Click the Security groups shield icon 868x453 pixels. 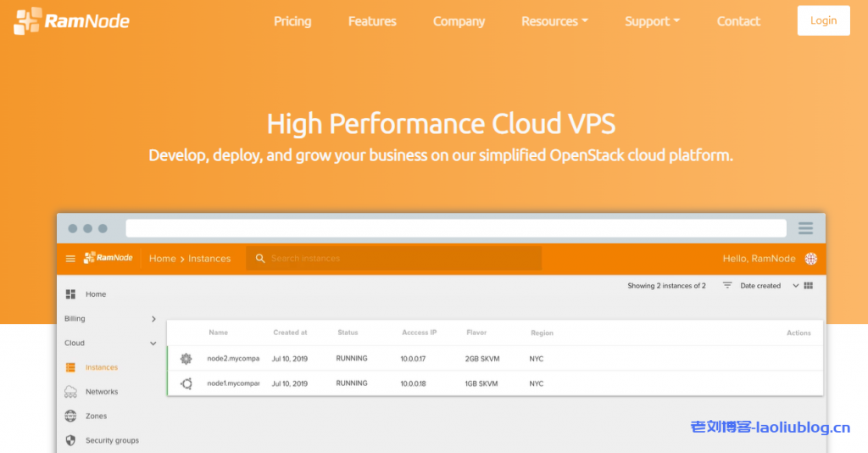click(x=70, y=441)
